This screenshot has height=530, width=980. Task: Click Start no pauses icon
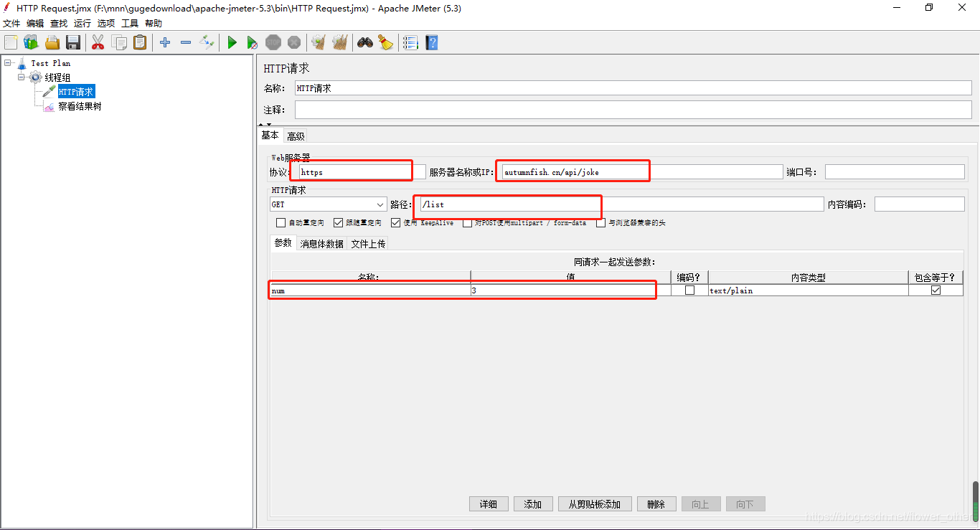click(x=253, y=42)
